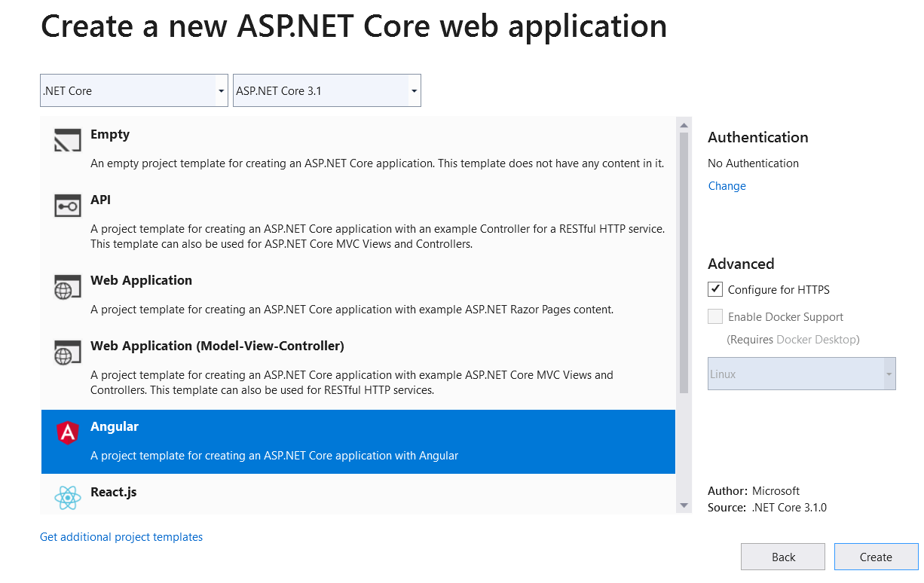Expand the Linux OS dropdown

(801, 374)
